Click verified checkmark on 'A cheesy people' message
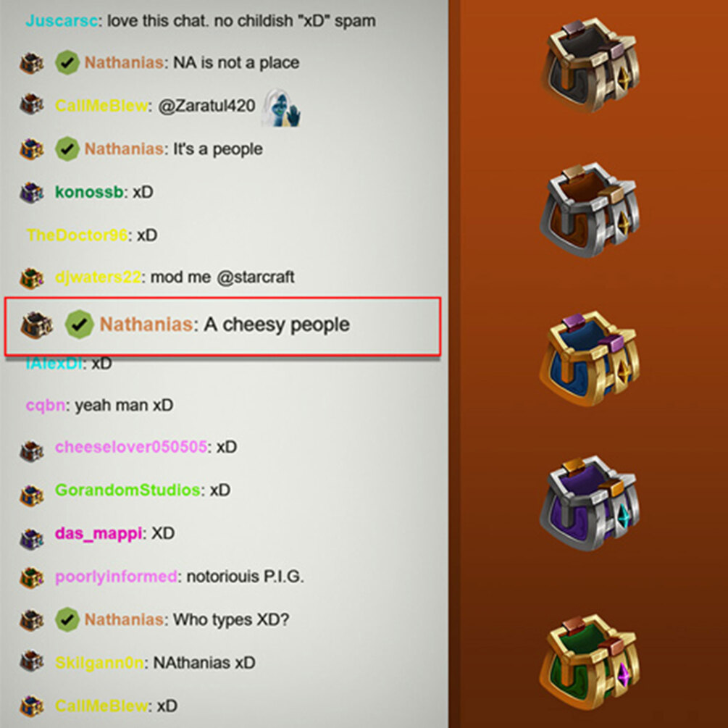The image size is (728, 728). coord(80,325)
